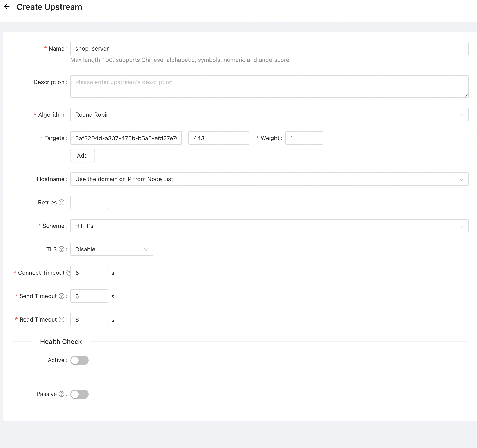Click the port field showing 443

(x=219, y=138)
